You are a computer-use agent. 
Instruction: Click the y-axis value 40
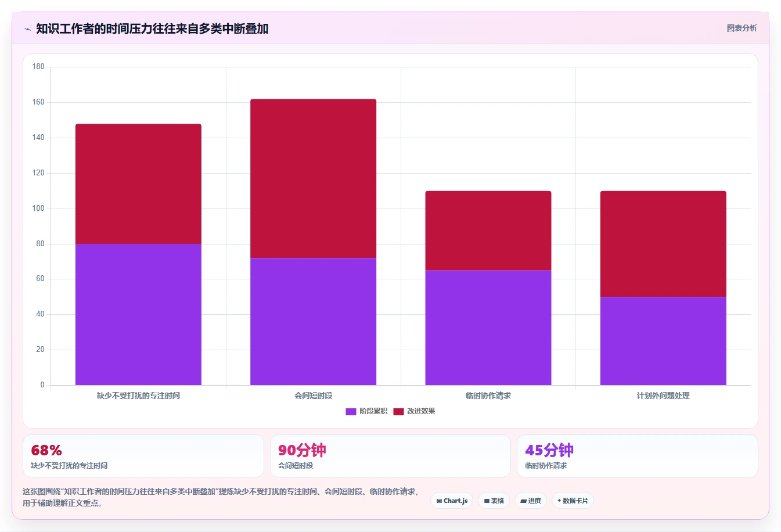coord(40,314)
